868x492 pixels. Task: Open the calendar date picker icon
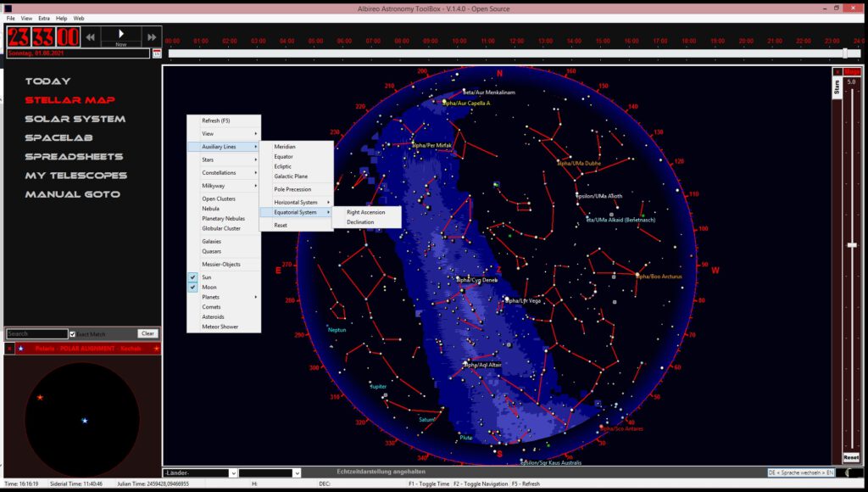[157, 53]
